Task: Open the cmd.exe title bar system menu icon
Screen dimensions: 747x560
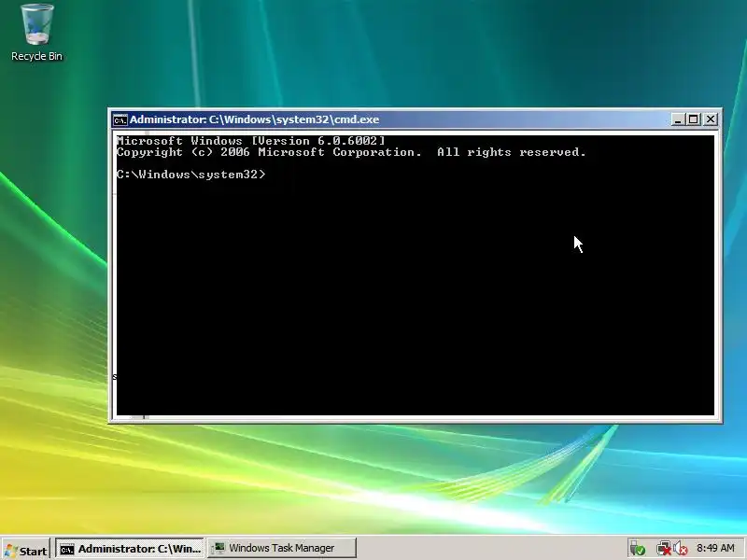Action: coord(120,119)
